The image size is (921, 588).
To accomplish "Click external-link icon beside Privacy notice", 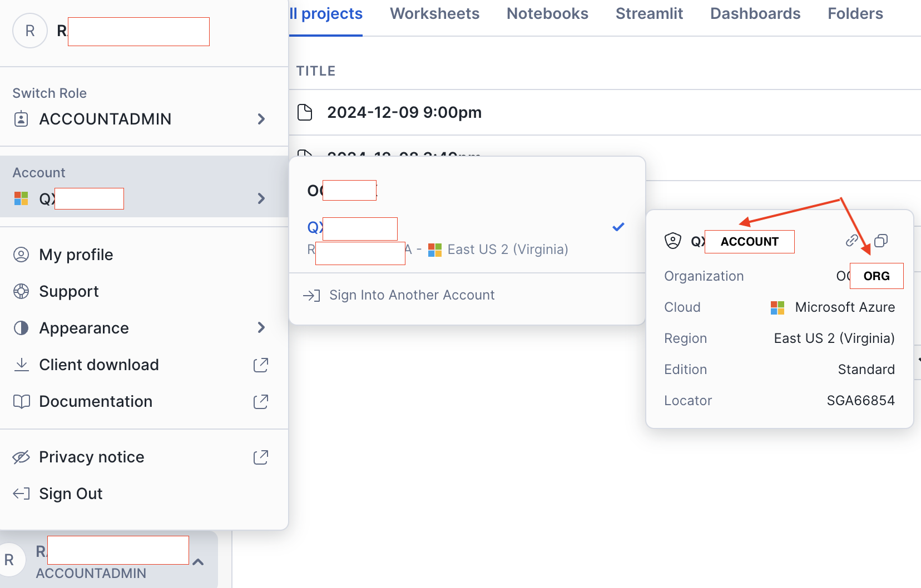I will (x=261, y=457).
